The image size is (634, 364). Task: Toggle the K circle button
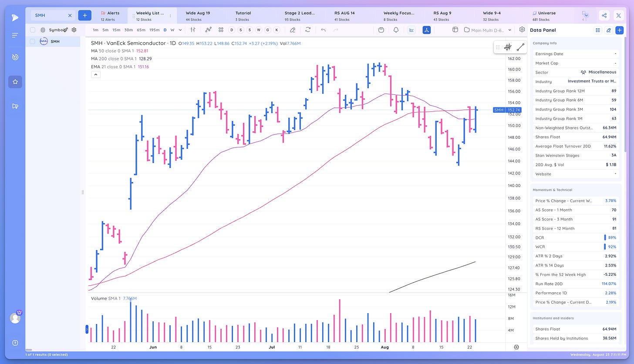click(277, 30)
